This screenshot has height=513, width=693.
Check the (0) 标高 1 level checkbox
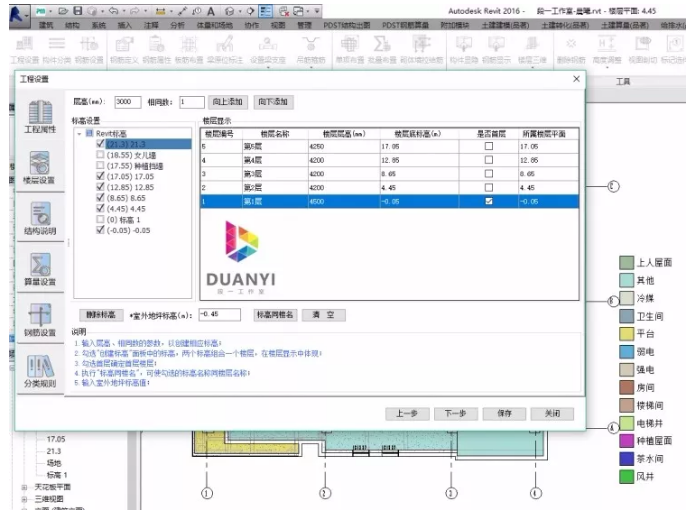(x=100, y=219)
